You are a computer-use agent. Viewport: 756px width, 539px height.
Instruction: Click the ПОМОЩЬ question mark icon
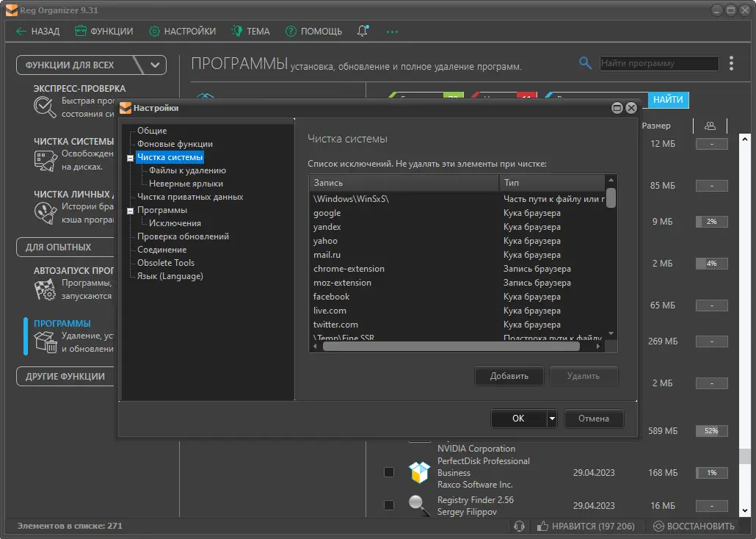[291, 32]
